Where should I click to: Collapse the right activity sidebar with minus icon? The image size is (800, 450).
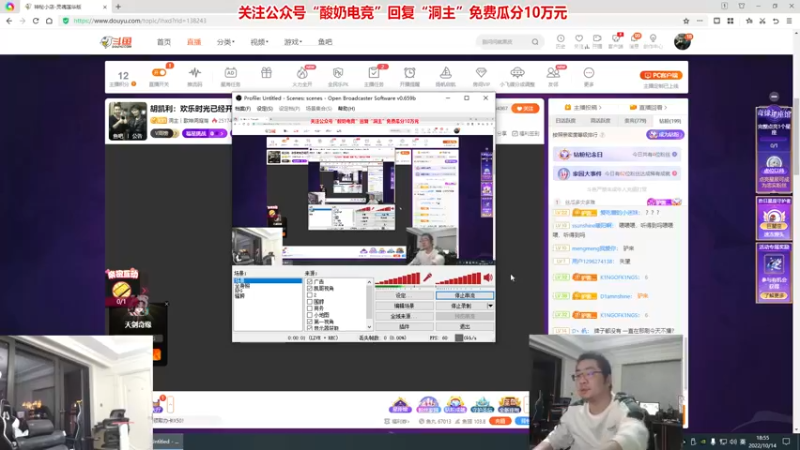(774, 96)
